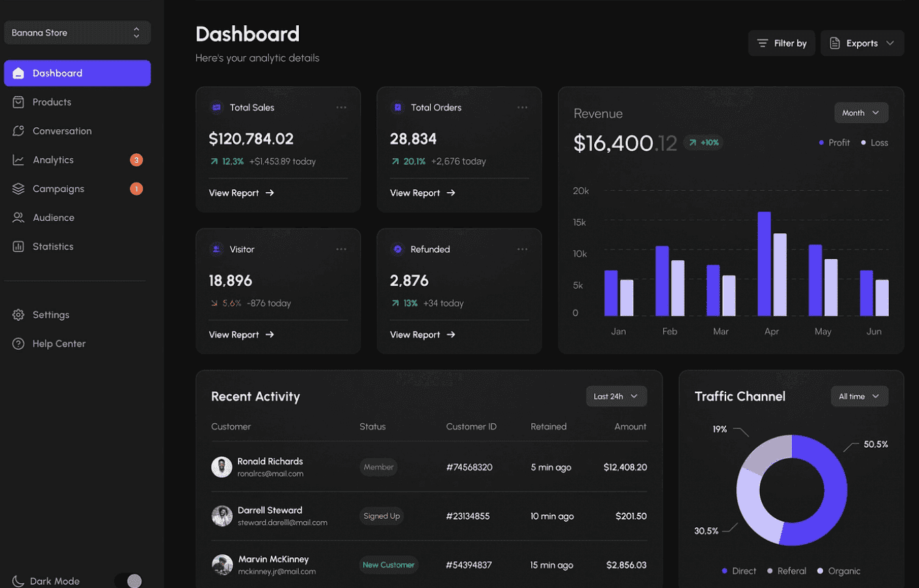This screenshot has width=919, height=588.
Task: Open the Month dropdown in Revenue
Action: tap(861, 113)
